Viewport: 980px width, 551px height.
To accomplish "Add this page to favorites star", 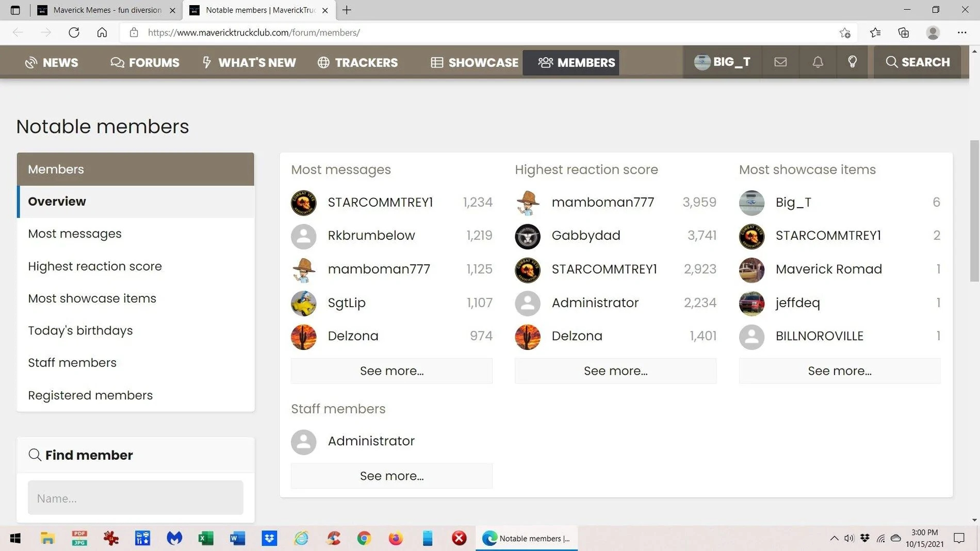I will pos(845,32).
